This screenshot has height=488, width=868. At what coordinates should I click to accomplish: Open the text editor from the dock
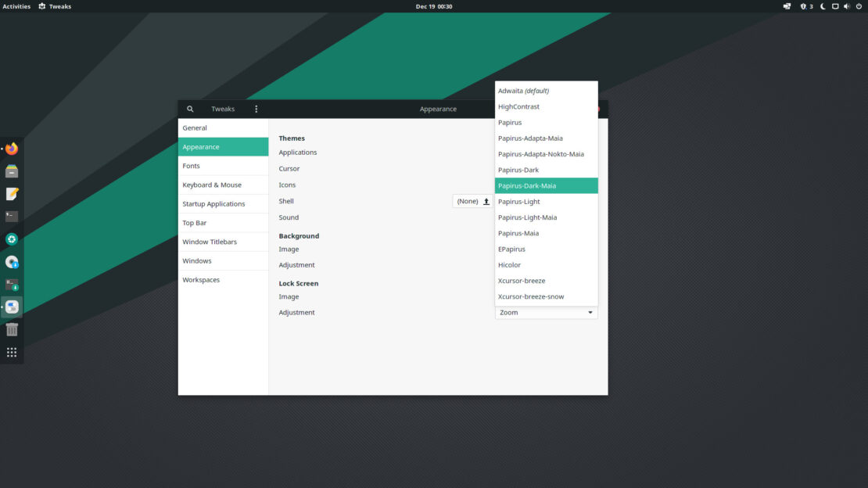[11, 193]
